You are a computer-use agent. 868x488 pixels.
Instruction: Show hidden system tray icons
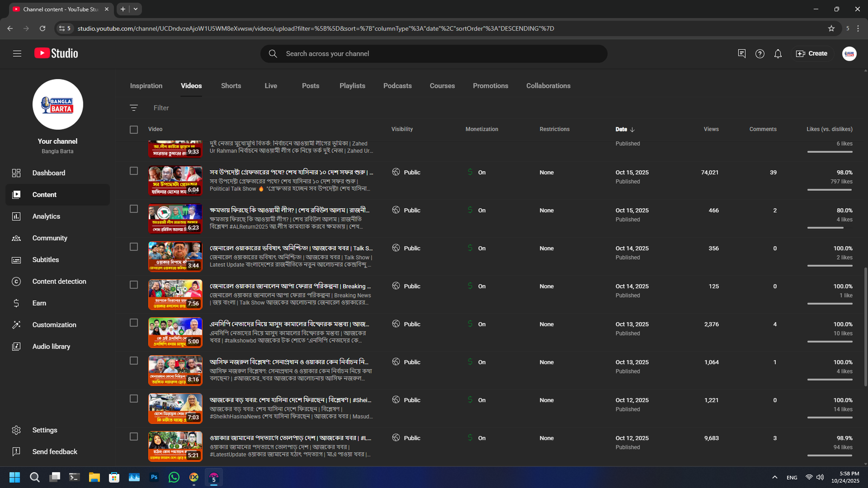coord(775,477)
